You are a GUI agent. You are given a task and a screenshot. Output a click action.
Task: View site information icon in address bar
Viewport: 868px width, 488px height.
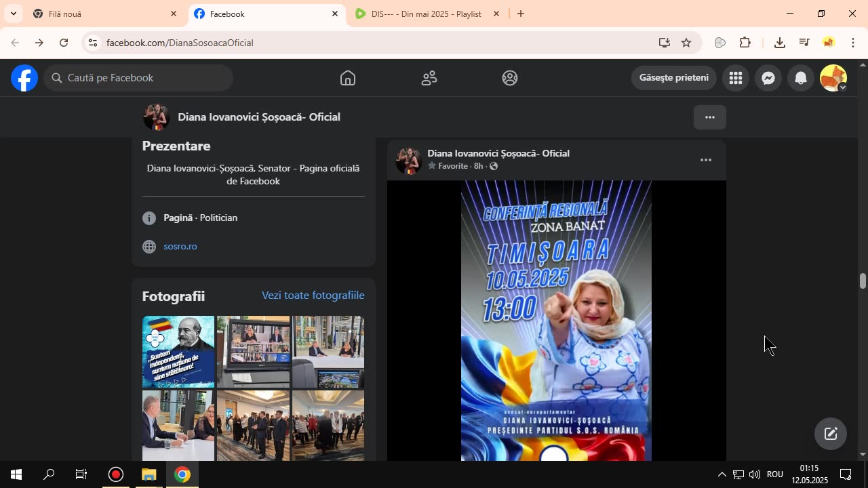click(x=93, y=43)
